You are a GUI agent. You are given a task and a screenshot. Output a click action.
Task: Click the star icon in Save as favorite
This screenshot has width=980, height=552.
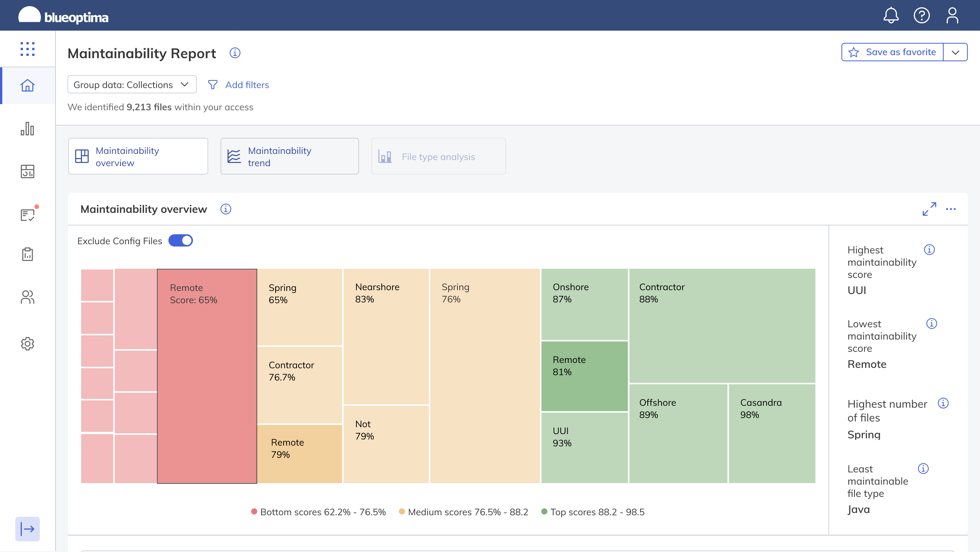tap(854, 52)
